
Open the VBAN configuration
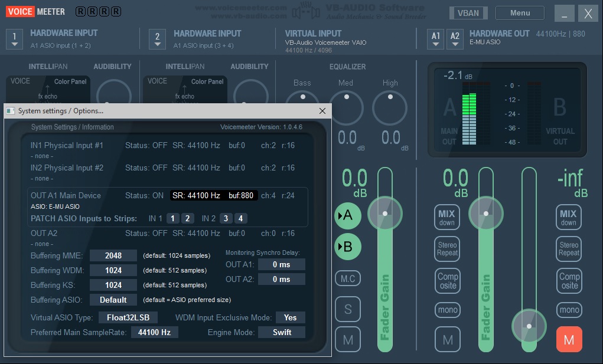pos(468,13)
